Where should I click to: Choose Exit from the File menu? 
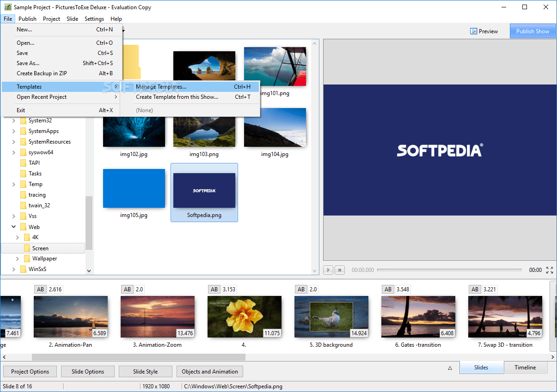[61, 110]
